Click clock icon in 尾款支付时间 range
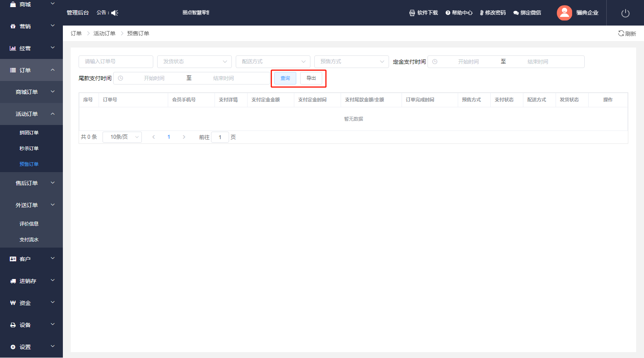This screenshot has height=358, width=644. coord(121,78)
